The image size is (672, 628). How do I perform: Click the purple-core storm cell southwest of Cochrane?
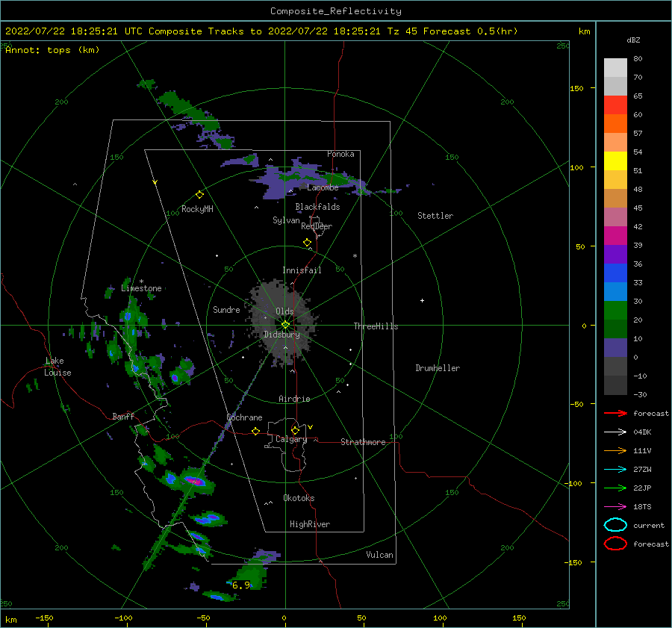point(193,481)
